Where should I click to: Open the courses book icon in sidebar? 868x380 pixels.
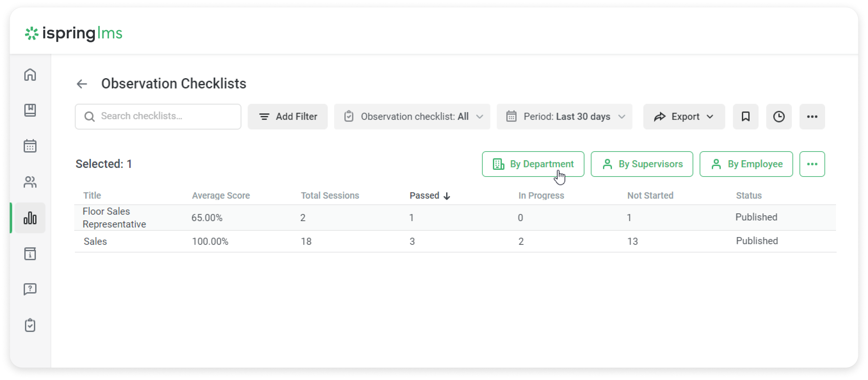click(x=30, y=110)
